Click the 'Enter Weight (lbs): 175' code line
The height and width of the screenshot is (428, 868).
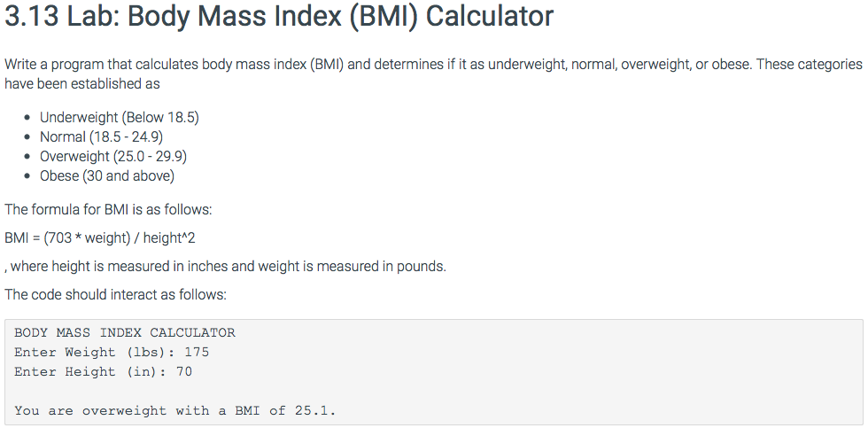(x=112, y=352)
